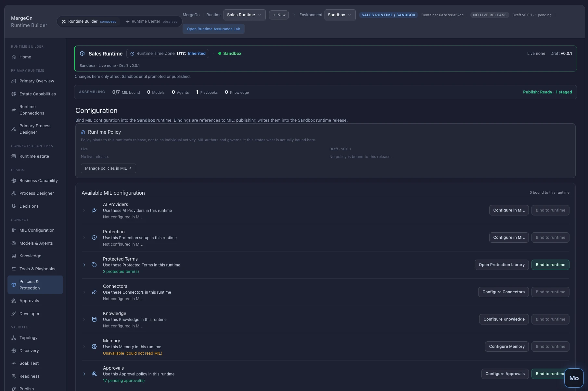Click Configure Memory button
Screen dimensions: 588x391
tap(507, 347)
